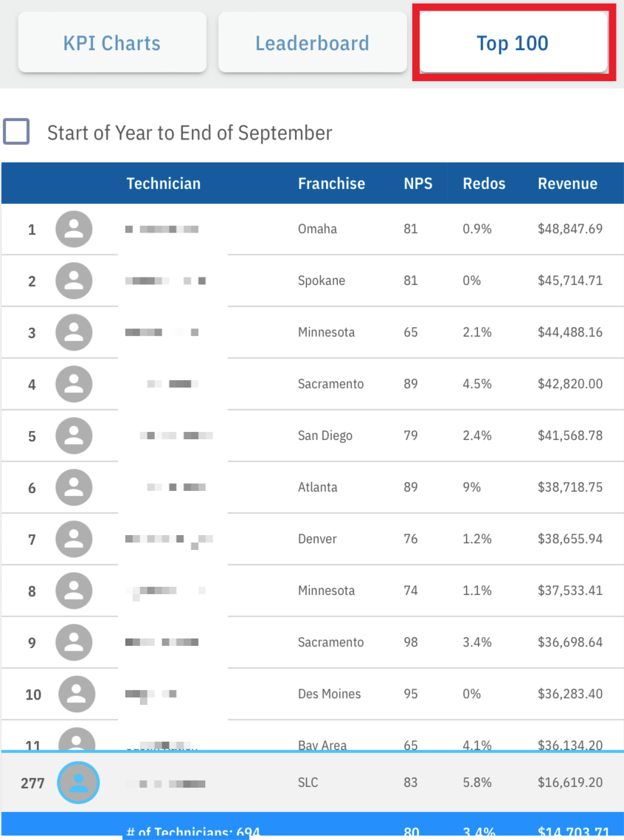Open the blue highlighted rank 277 avatar

coord(78,782)
